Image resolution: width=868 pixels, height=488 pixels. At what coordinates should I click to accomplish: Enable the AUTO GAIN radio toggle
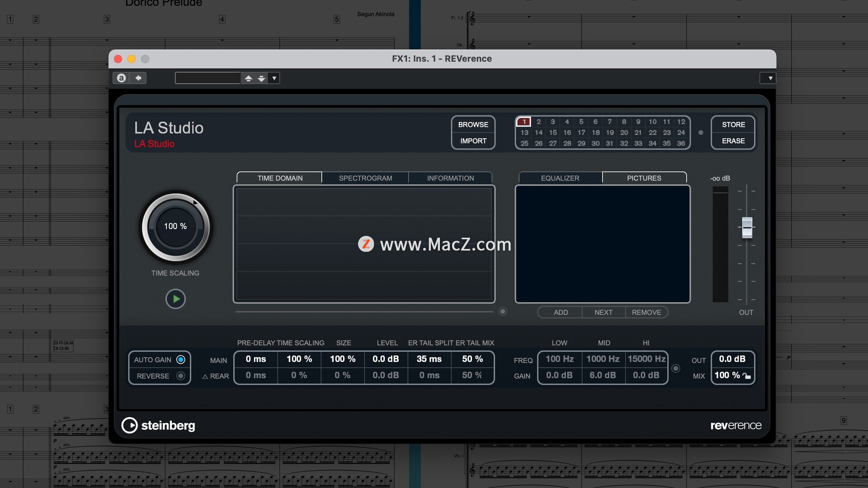pos(180,360)
